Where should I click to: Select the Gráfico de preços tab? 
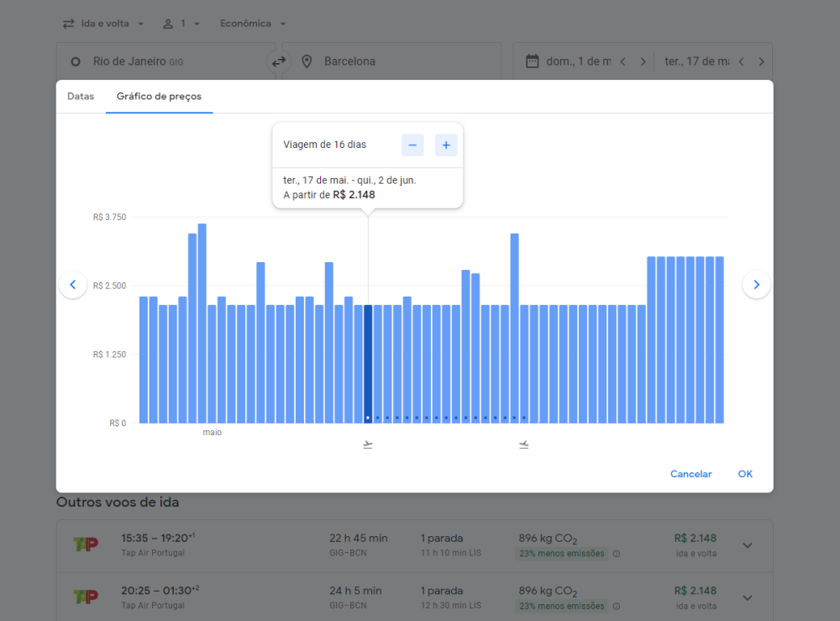pyautogui.click(x=159, y=97)
